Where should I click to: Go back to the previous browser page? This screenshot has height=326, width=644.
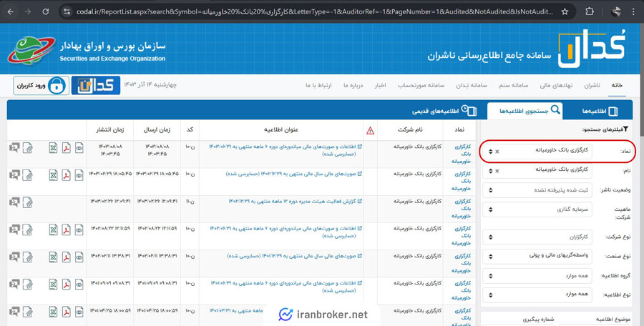point(10,11)
